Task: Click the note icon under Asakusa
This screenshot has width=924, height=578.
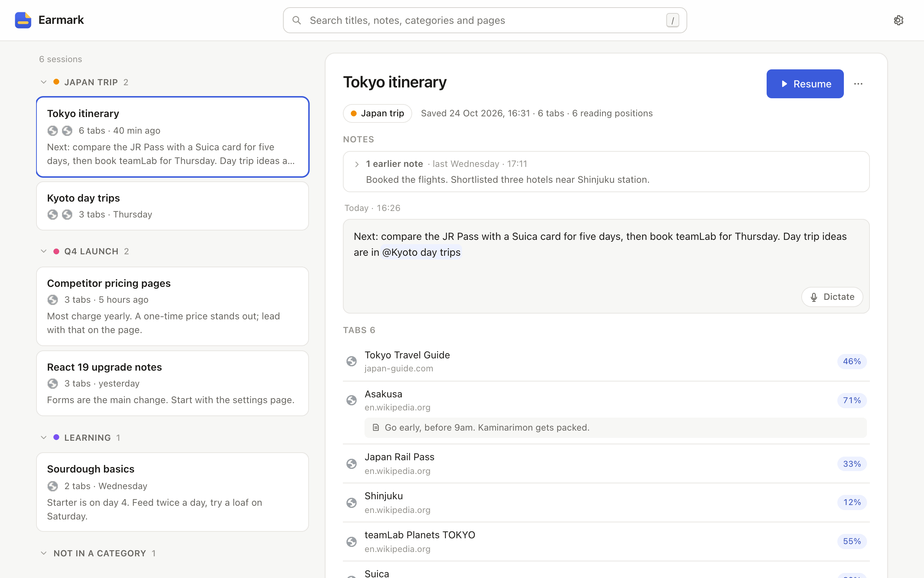Action: coord(376,427)
